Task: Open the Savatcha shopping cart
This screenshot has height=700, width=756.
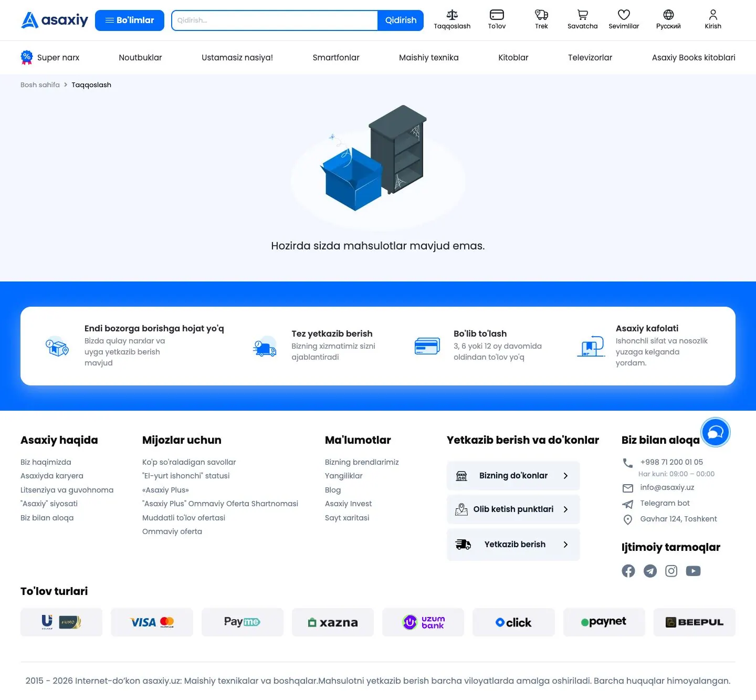Action: (x=582, y=20)
